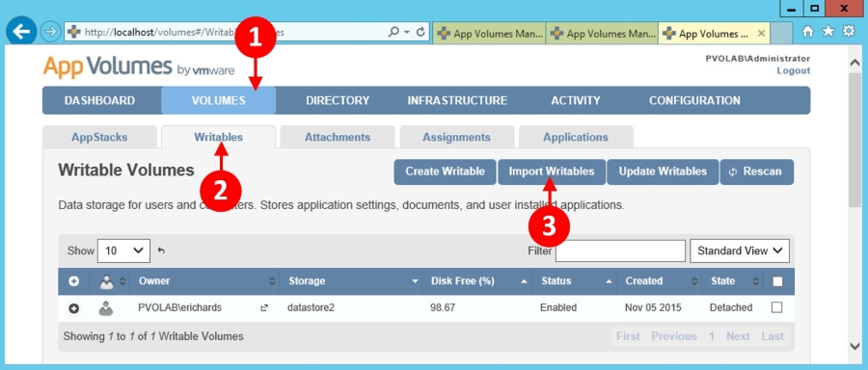The height and width of the screenshot is (370, 868).
Task: Click the Next pagination link
Action: tap(739, 336)
